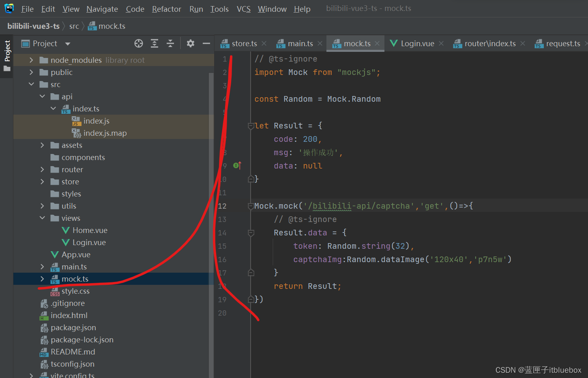Click the src breadcrumb in navigation bar
The image size is (588, 378).
74,26
